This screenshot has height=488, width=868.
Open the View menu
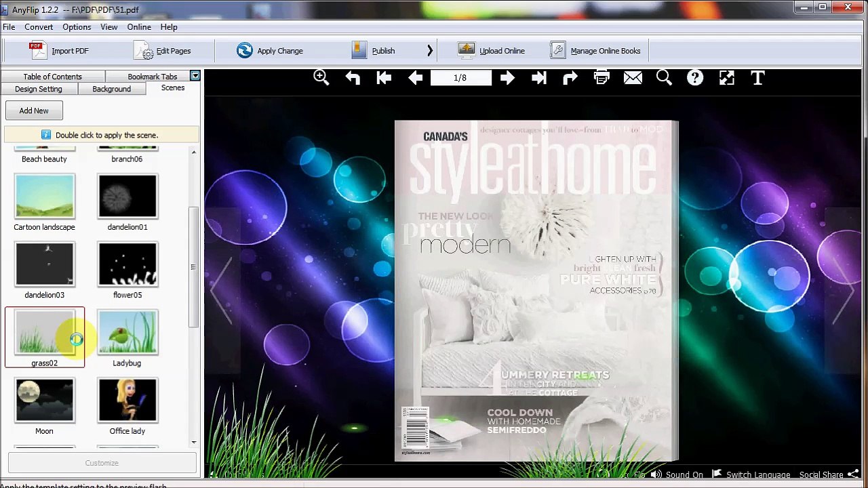(x=109, y=27)
